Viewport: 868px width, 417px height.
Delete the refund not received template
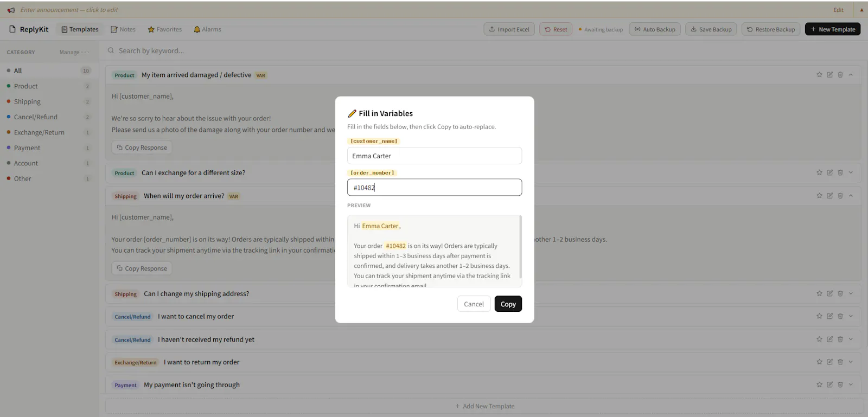840,339
